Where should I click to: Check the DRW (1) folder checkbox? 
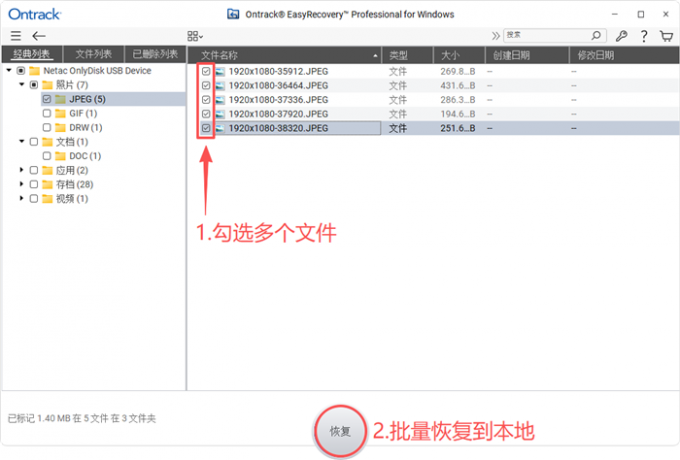pyautogui.click(x=47, y=127)
